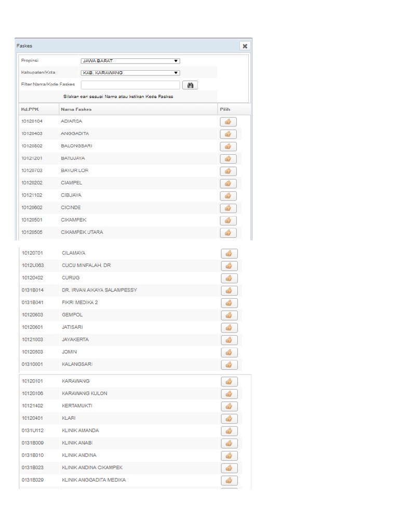The width and height of the screenshot is (399, 532).
Task: Click the KLINIK ANGGADITA MEDIKA name cell
Action: tap(94, 480)
